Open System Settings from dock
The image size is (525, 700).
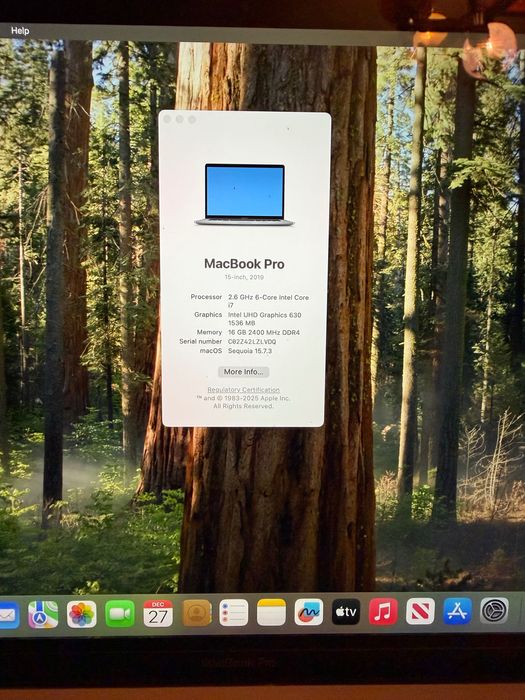(x=494, y=610)
